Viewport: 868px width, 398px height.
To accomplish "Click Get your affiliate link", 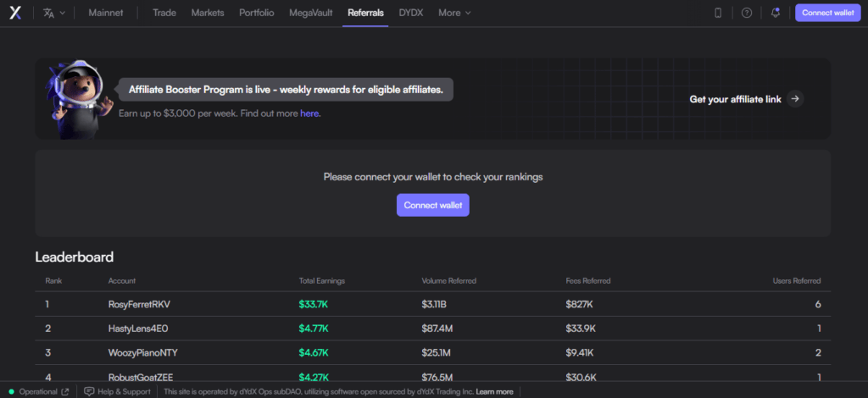I will tap(735, 100).
